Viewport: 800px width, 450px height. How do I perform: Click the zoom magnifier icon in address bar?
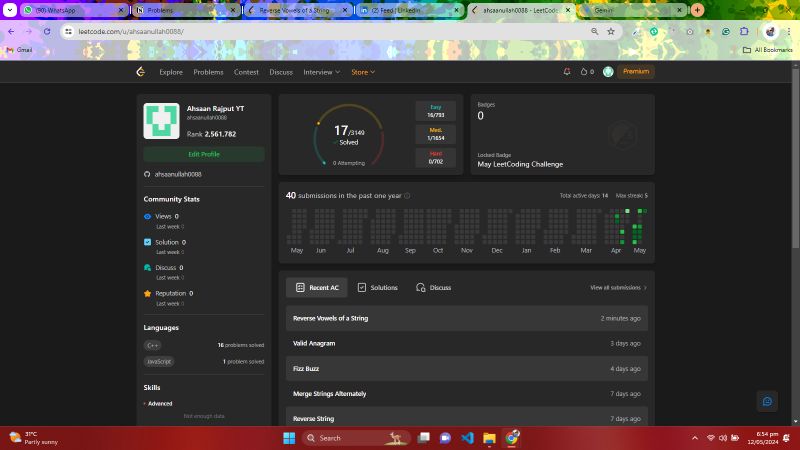pyautogui.click(x=594, y=32)
